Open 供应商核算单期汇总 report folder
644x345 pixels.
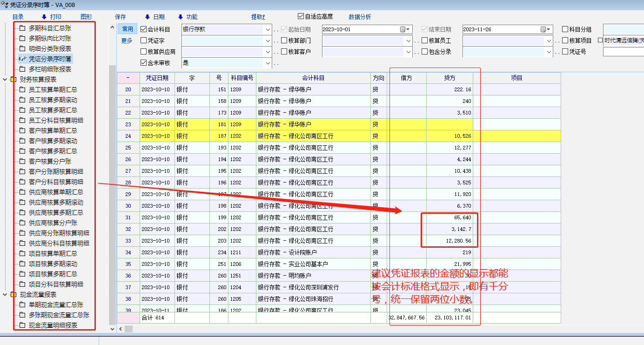coord(56,192)
